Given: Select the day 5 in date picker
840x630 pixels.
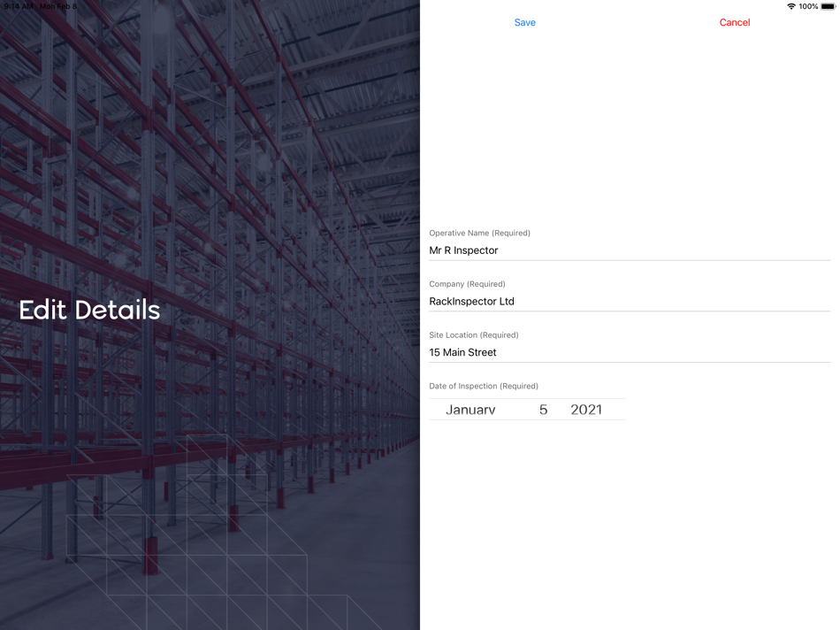Looking at the screenshot, I should 543,410.
